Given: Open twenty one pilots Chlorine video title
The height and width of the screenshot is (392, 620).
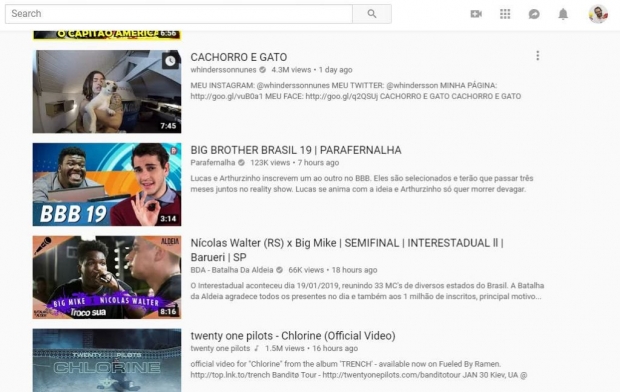Looking at the screenshot, I should (293, 336).
